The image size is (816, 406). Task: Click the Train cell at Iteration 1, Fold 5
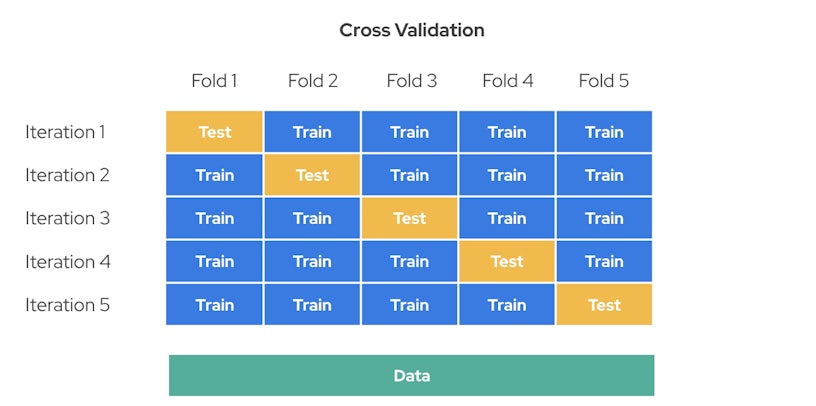pos(604,132)
